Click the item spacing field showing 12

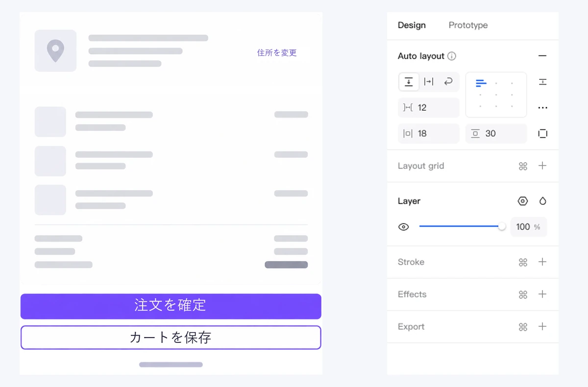(x=428, y=107)
